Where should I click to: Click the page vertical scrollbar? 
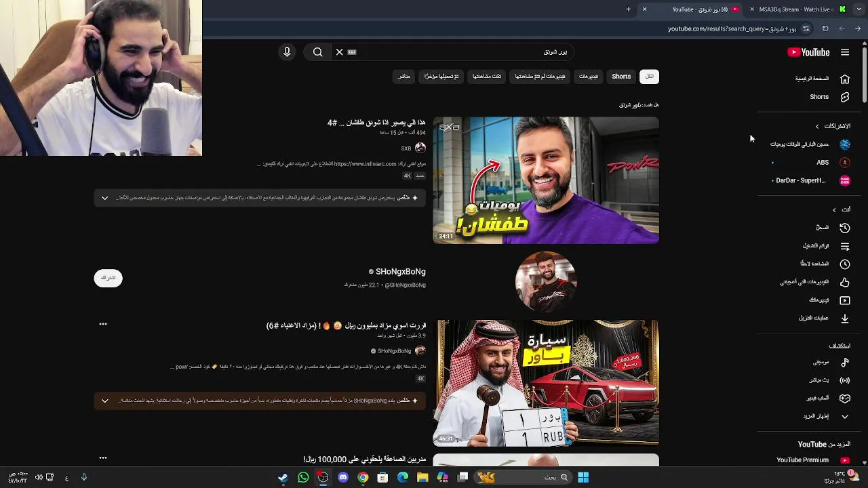(864, 75)
